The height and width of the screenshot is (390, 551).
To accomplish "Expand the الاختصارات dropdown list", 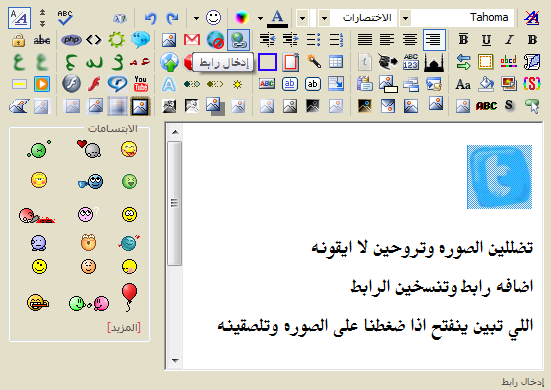I will 325,18.
